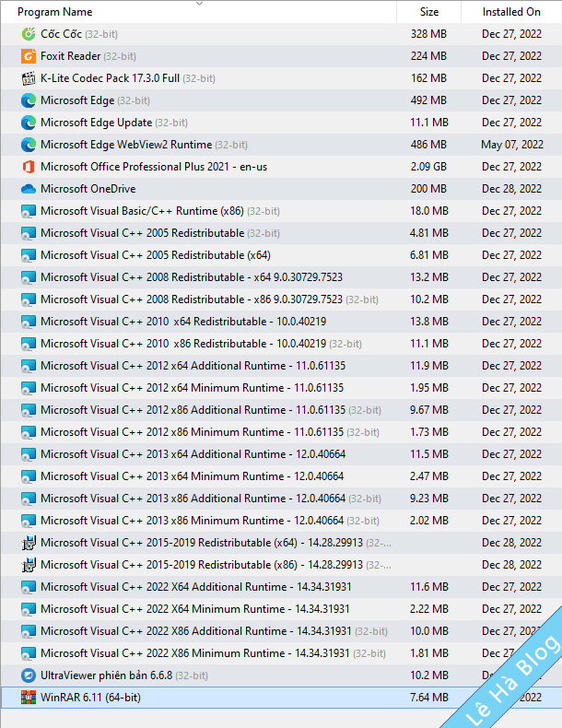562x728 pixels.
Task: Click icon of Visual C++ 2012 x64 Minimum Runtime
Action: tap(29, 388)
